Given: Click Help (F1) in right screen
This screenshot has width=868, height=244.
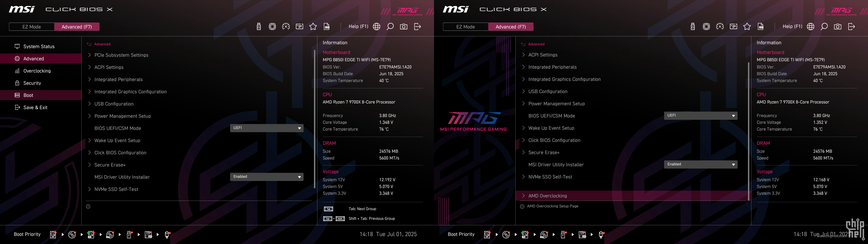Looking at the screenshot, I should tap(792, 27).
